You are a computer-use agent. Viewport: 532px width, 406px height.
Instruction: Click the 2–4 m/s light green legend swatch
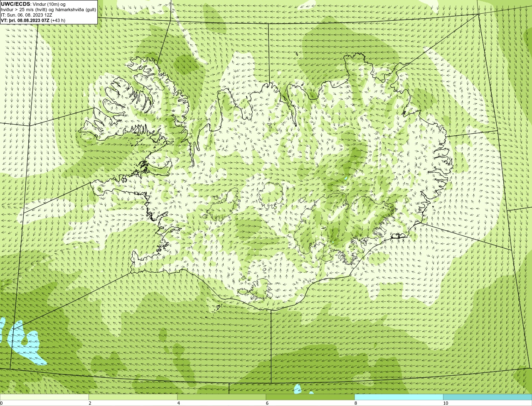tap(133, 397)
